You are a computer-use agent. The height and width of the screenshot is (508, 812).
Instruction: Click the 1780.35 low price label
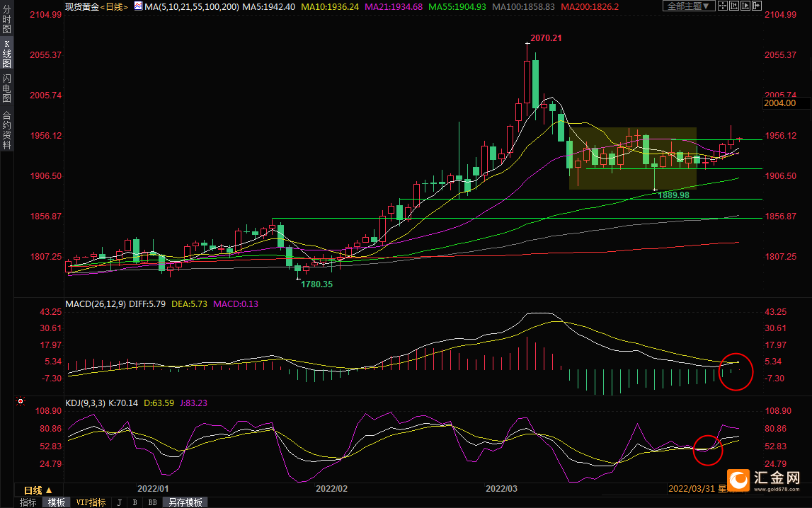tap(317, 284)
